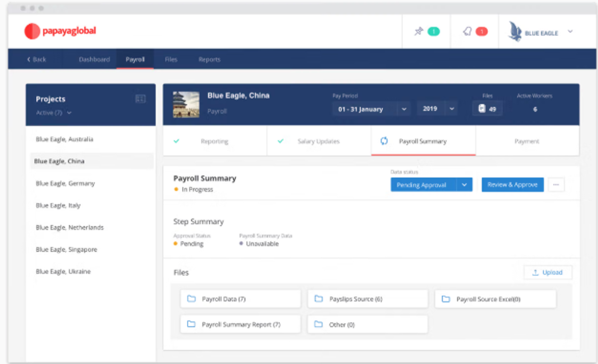The height and width of the screenshot is (364, 598).
Task: Click the papayaglobal logo
Action: pos(60,31)
